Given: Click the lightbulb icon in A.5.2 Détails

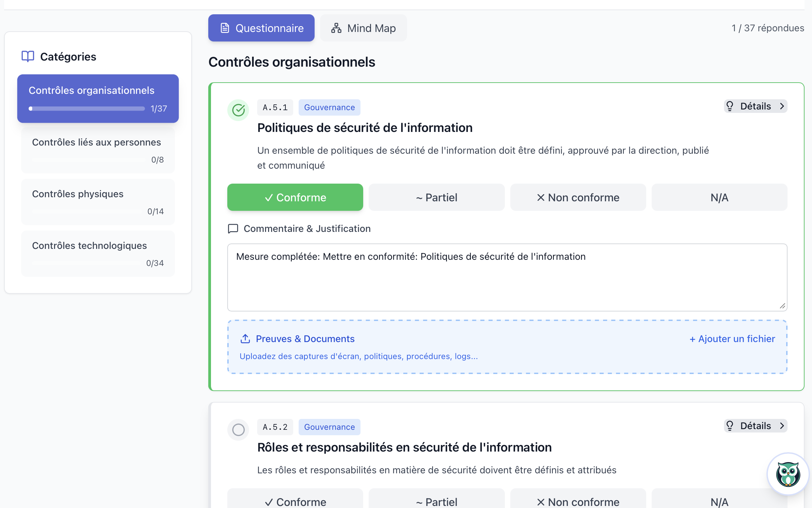Looking at the screenshot, I should coord(730,426).
